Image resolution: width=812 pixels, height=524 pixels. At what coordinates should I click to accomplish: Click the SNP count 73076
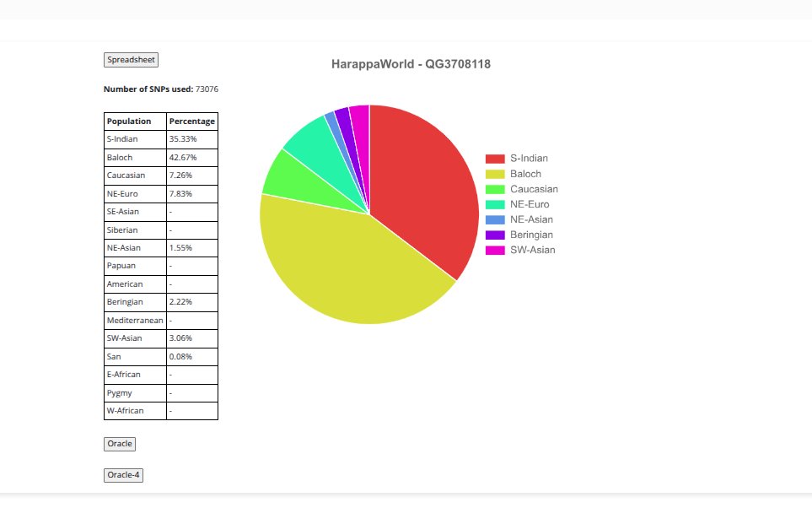click(x=207, y=89)
